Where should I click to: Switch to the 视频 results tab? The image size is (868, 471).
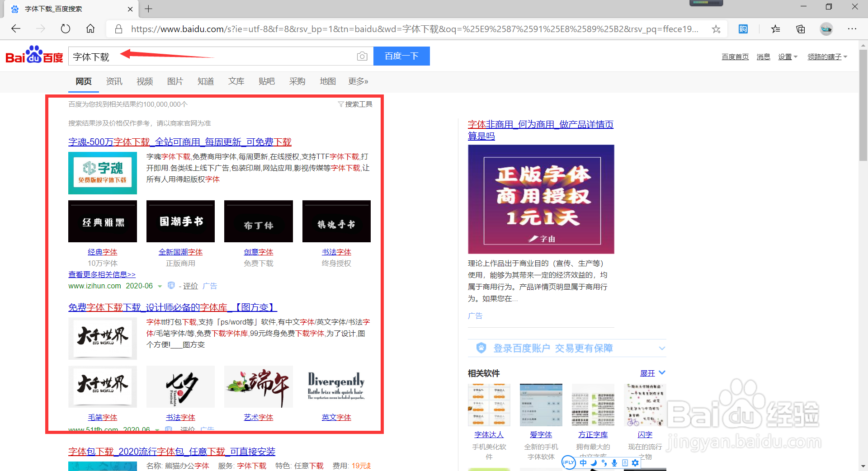pyautogui.click(x=144, y=81)
